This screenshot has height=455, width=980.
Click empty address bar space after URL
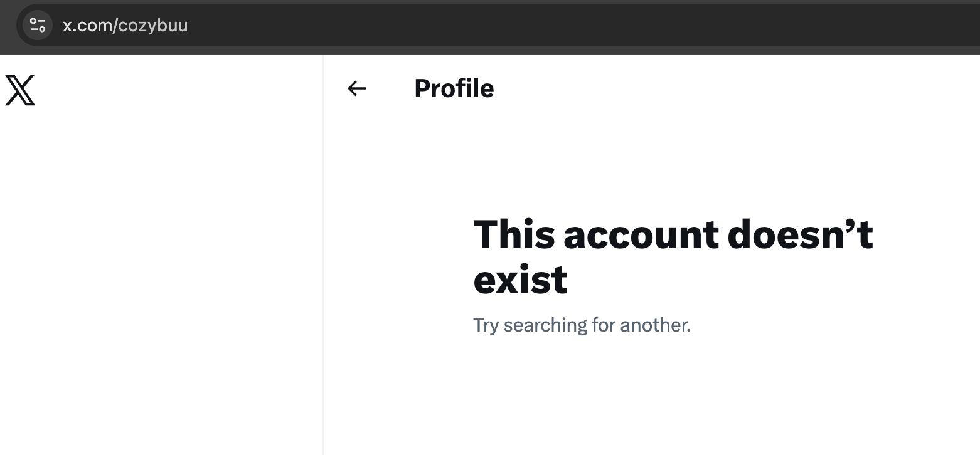point(565,26)
